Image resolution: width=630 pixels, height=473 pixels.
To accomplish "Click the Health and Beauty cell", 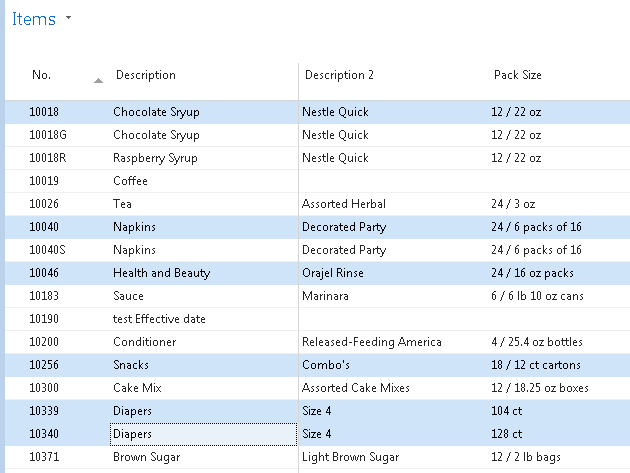I will point(161,273).
